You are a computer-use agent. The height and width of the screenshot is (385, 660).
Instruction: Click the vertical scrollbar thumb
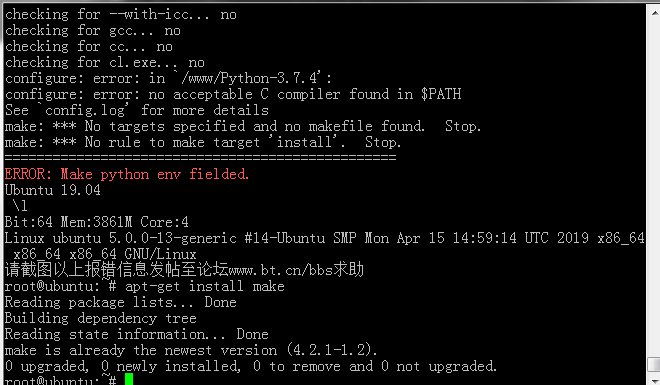click(654, 365)
